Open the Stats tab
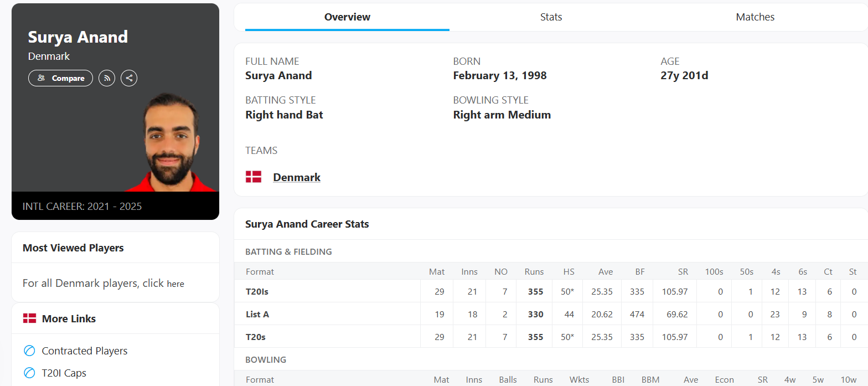This screenshot has height=386, width=868. tap(551, 17)
